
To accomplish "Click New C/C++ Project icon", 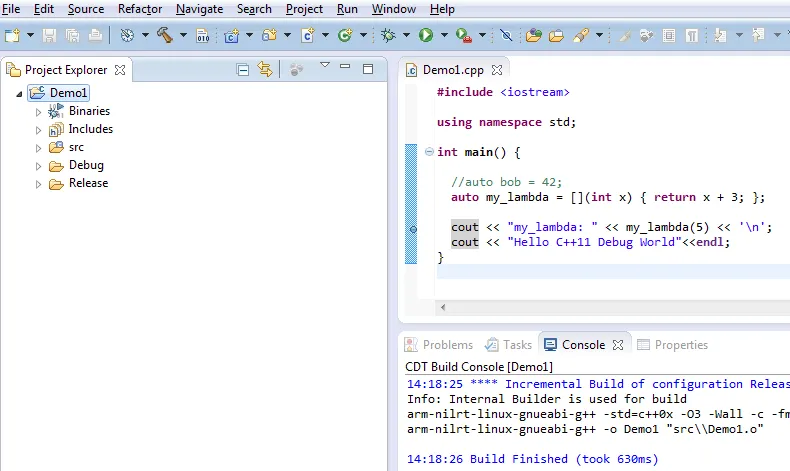I will pyautogui.click(x=231, y=35).
